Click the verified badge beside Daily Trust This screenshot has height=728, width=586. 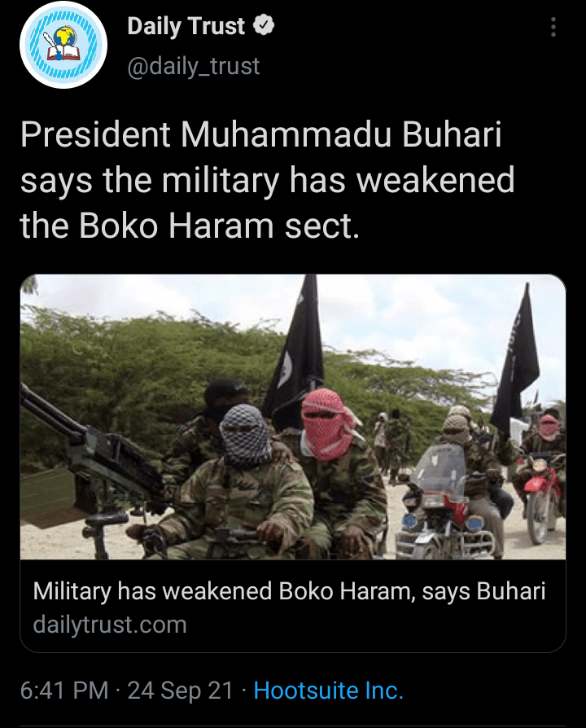264,25
